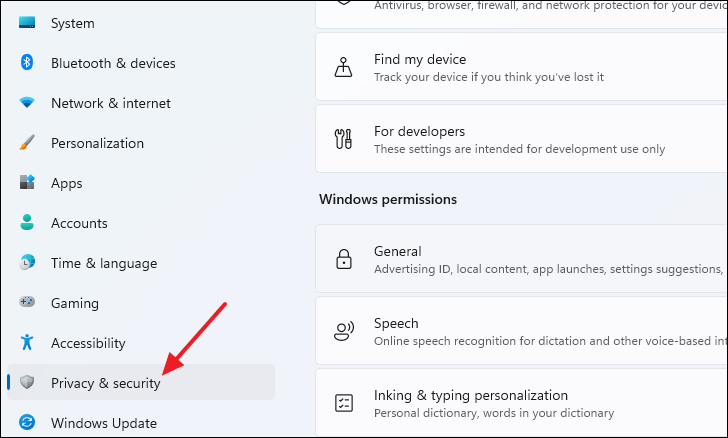
Task: Click the Gaming controller icon
Action: click(x=27, y=303)
